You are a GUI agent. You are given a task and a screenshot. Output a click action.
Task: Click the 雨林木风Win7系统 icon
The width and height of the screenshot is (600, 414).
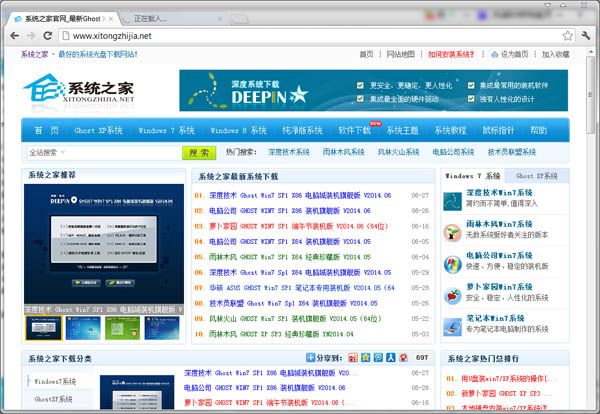(453, 231)
